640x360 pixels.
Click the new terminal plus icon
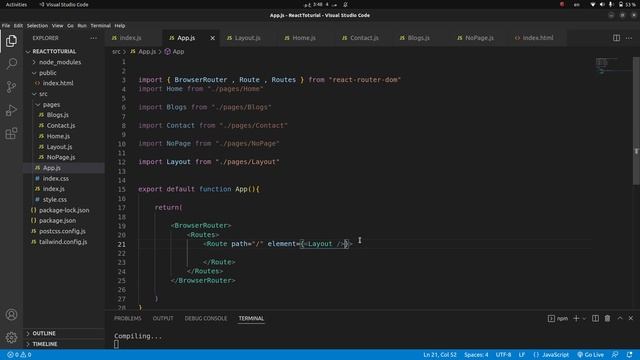(x=576, y=318)
